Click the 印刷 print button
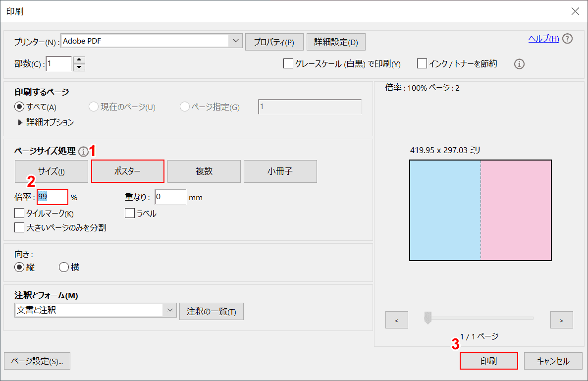 pyautogui.click(x=488, y=361)
